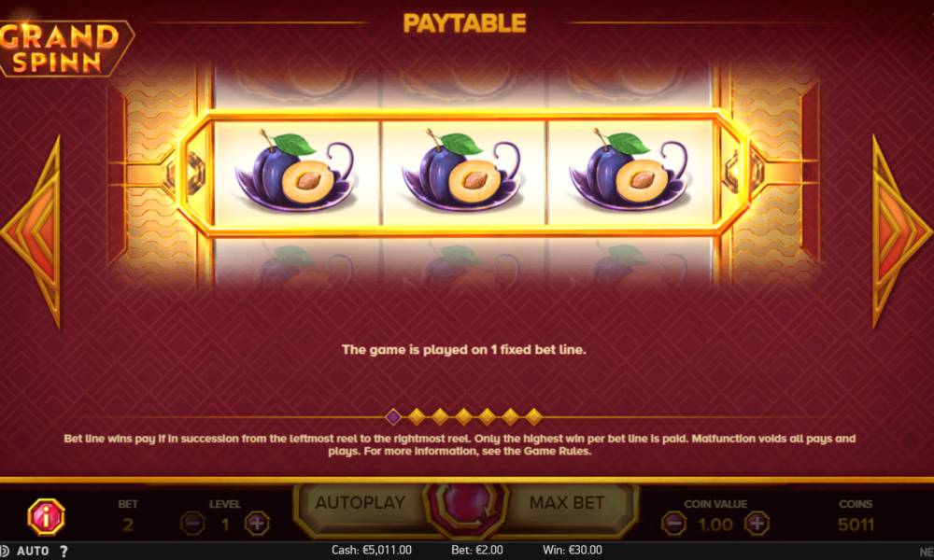The height and width of the screenshot is (560, 934).
Task: Decrease the coin value with minus
Action: point(673,524)
